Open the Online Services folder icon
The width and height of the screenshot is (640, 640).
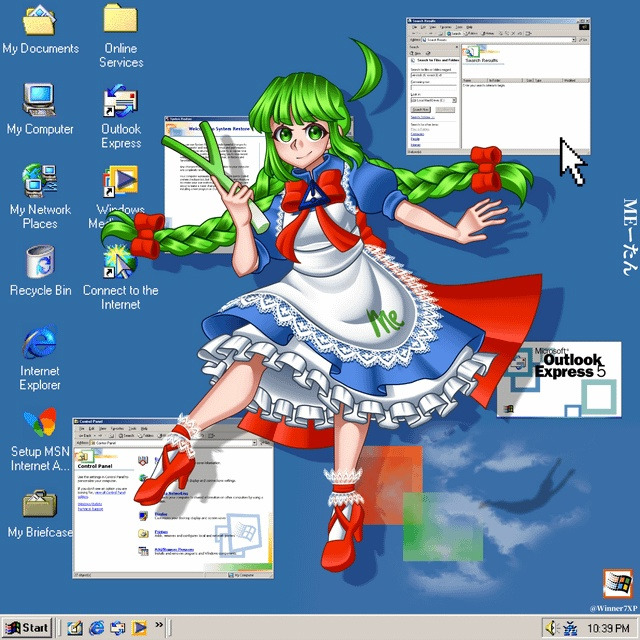tap(120, 18)
